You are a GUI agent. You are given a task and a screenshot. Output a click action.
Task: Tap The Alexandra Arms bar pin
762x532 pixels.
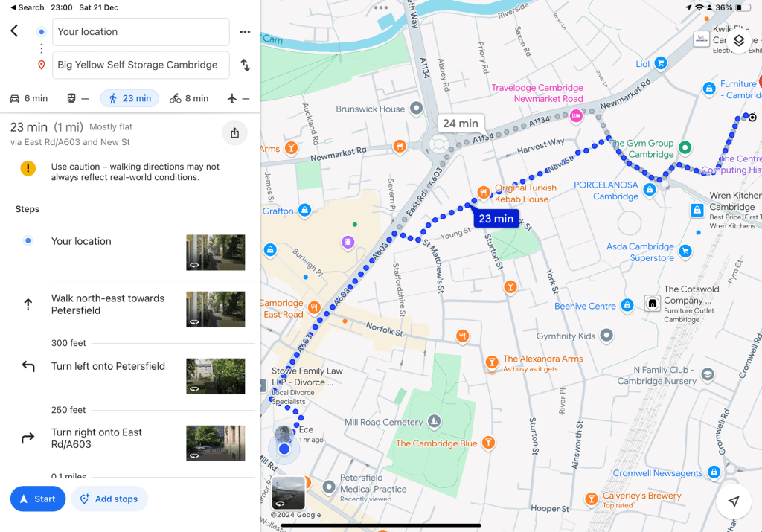point(492,362)
